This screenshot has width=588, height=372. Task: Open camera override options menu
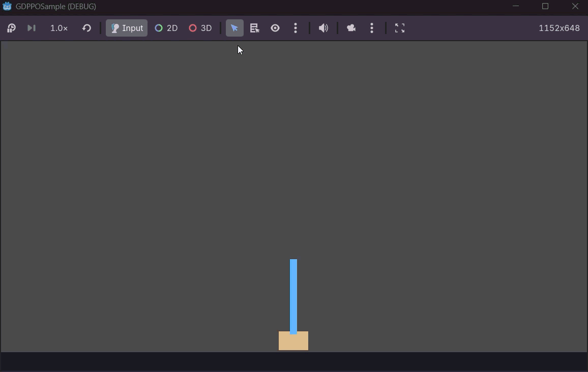coord(372,28)
